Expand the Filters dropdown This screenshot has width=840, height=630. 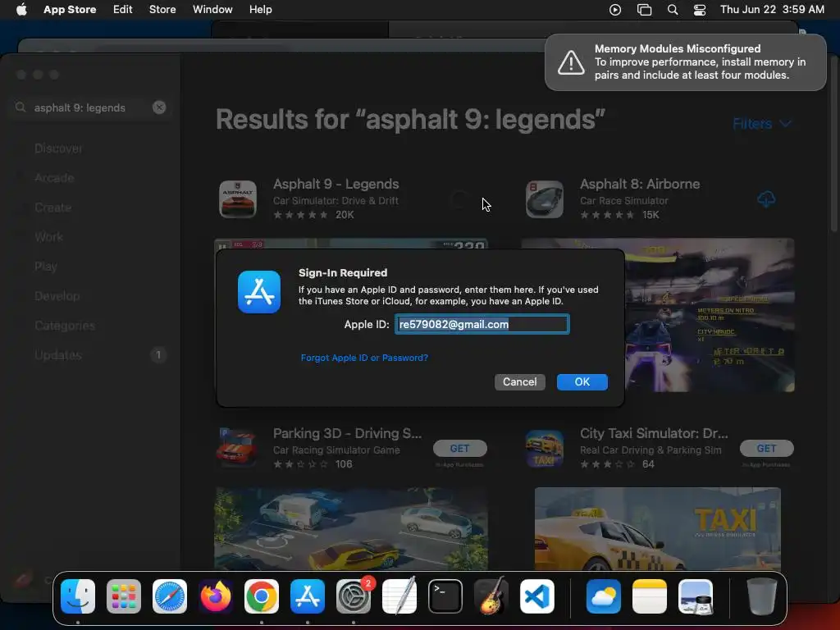(x=762, y=124)
